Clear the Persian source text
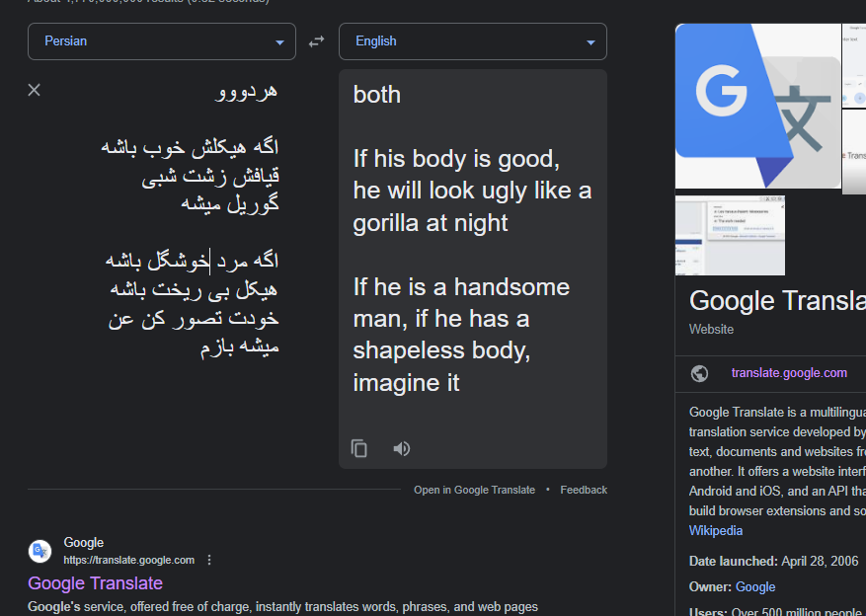 pos(35,90)
